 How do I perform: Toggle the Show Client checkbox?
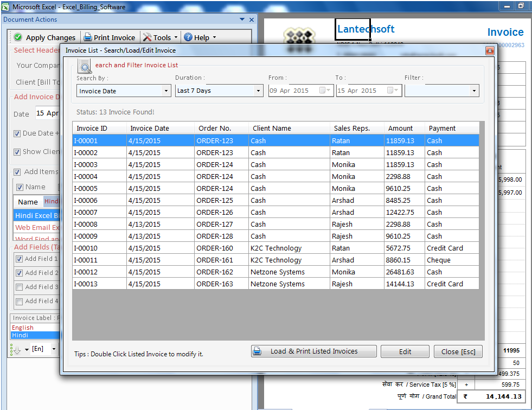17,152
